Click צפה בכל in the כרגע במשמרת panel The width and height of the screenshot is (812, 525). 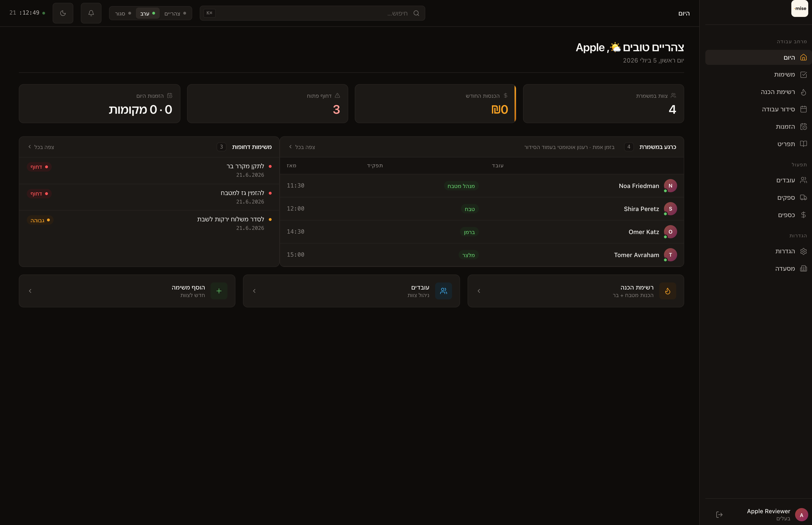(302, 147)
